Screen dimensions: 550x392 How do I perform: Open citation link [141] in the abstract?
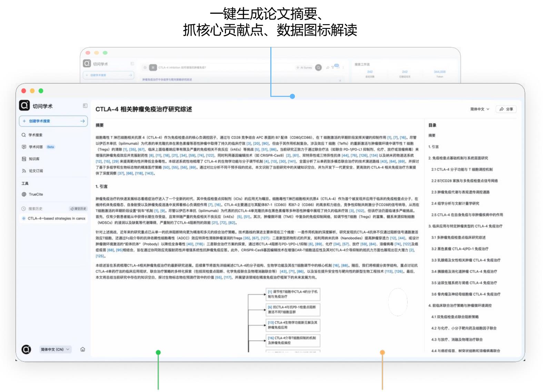coord(292,161)
